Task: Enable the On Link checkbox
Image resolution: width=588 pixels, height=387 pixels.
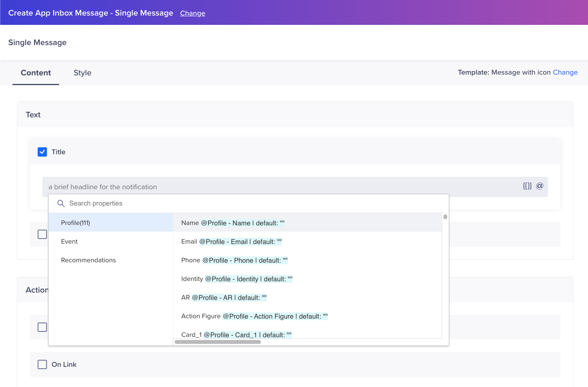Action: pyautogui.click(x=42, y=364)
